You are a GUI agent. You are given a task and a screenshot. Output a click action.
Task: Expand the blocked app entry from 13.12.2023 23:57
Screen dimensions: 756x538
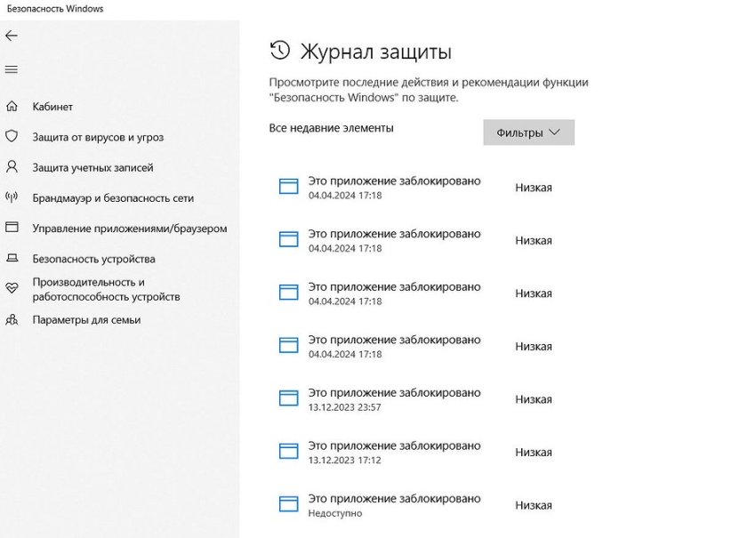coord(394,398)
